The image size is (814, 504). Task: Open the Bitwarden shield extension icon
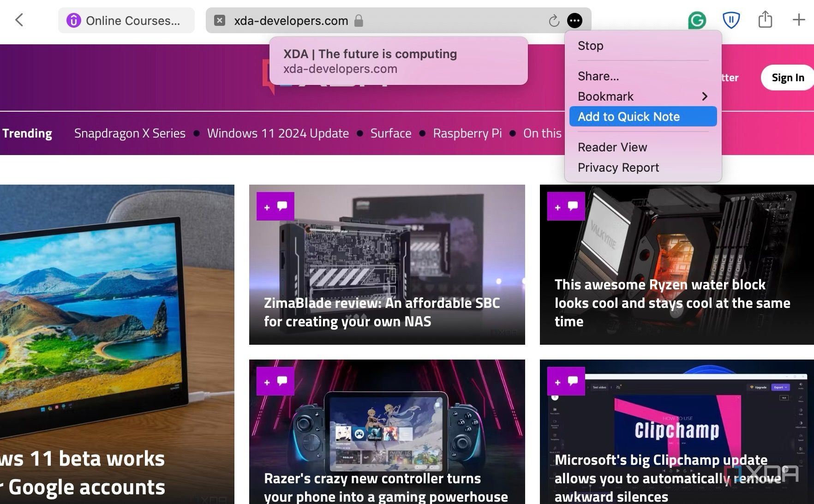click(x=731, y=20)
